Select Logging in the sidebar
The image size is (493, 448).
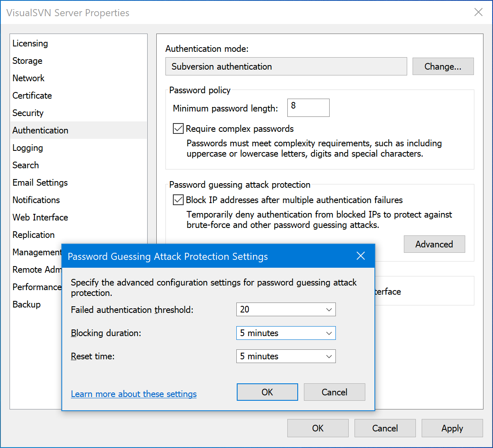click(79, 148)
